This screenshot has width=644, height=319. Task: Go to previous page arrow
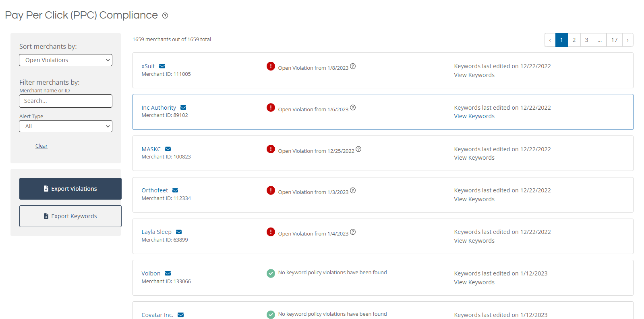(550, 40)
